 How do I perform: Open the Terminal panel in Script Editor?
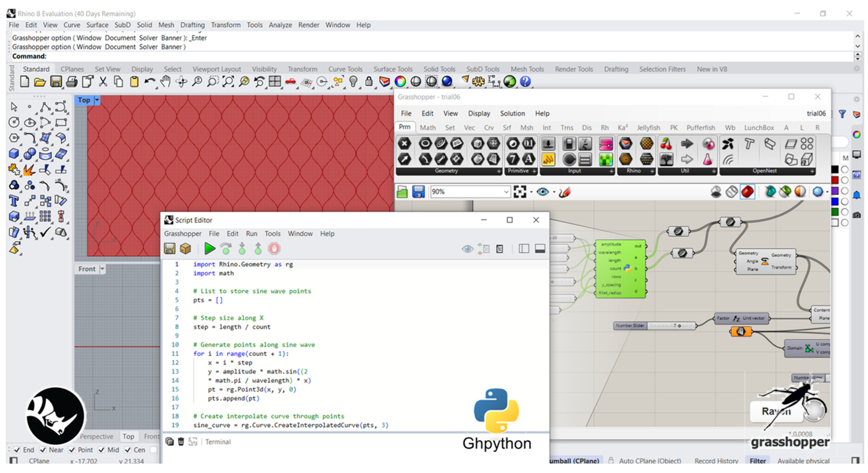pyautogui.click(x=218, y=442)
